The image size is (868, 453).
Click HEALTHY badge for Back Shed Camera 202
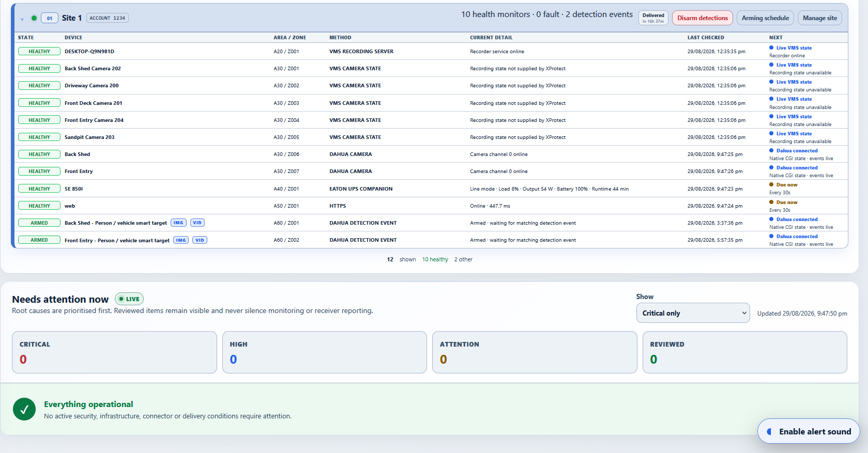[39, 68]
